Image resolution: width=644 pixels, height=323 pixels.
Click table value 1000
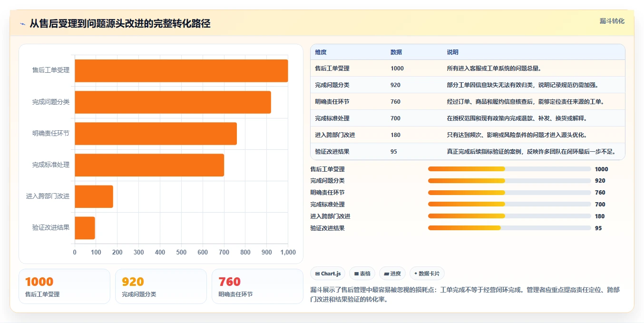coord(397,69)
